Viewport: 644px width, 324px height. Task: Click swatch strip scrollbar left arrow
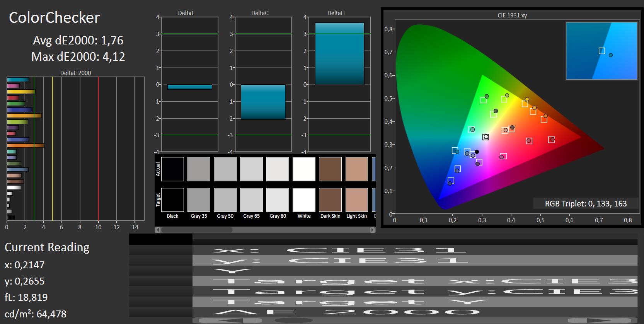pyautogui.click(x=157, y=230)
